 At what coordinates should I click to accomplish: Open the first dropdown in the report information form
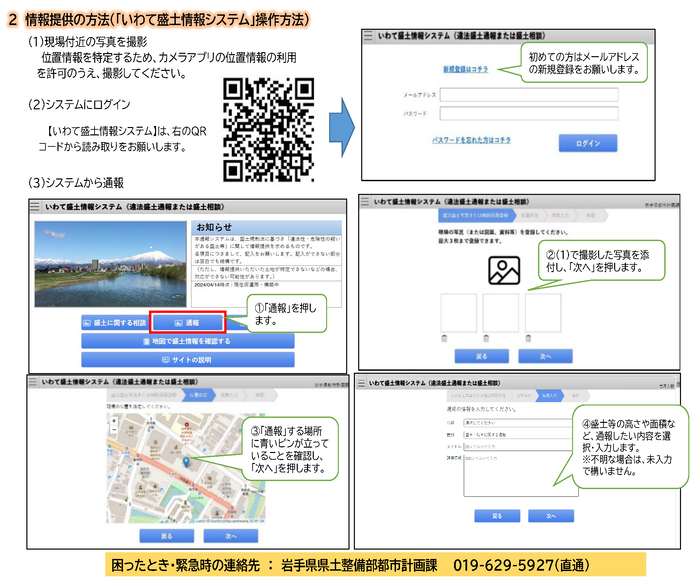tap(518, 423)
